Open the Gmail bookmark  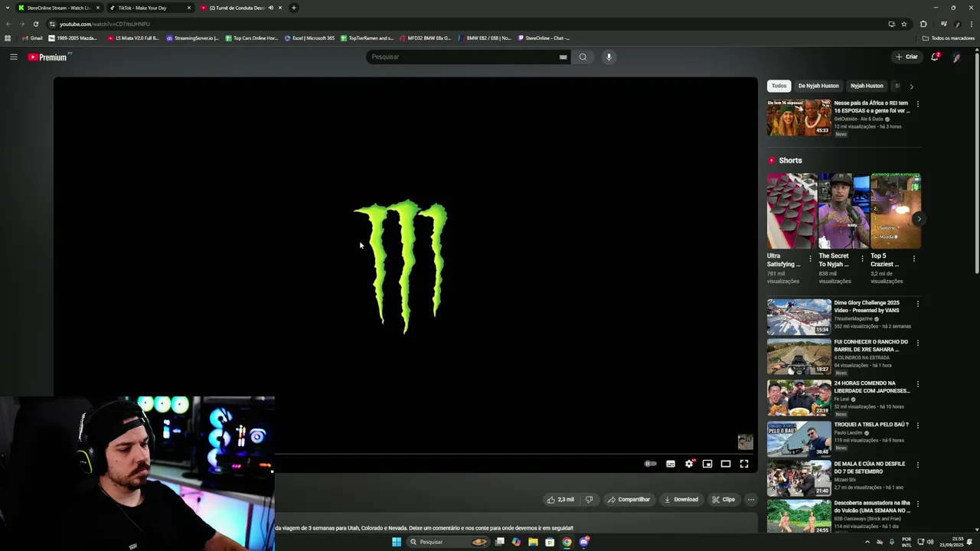click(x=31, y=38)
